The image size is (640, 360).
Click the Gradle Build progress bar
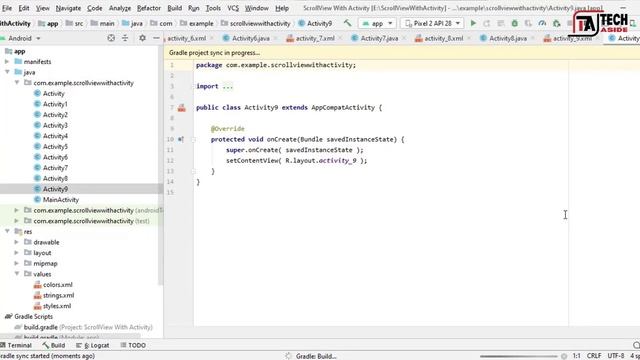518,356
